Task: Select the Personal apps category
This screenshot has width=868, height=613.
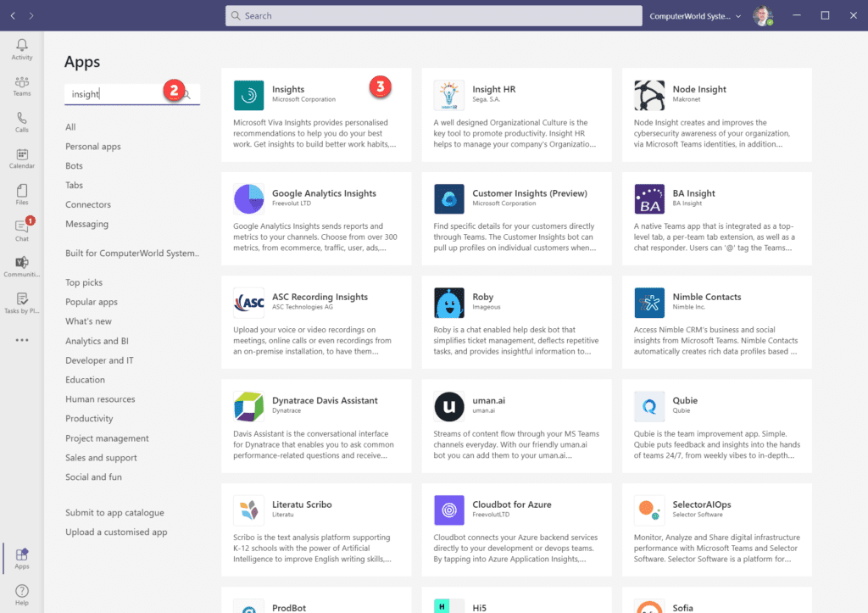Action: pos(93,146)
